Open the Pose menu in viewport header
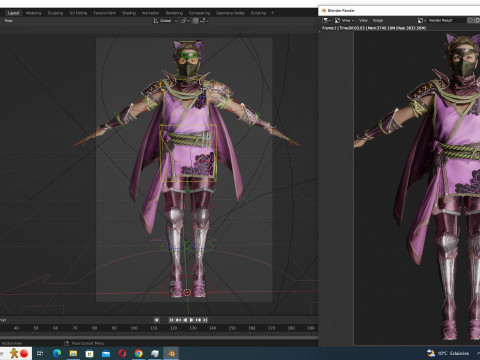The image size is (480, 360). pos(9,21)
